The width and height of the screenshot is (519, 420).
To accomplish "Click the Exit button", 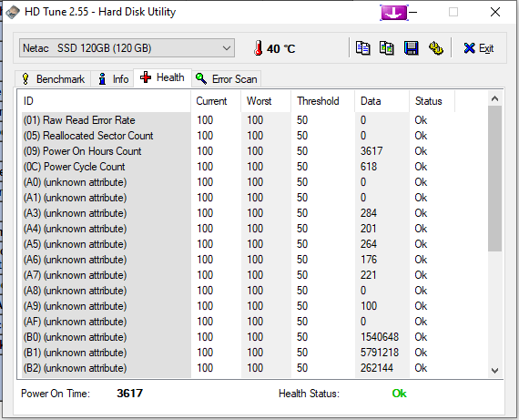I will tap(479, 48).
